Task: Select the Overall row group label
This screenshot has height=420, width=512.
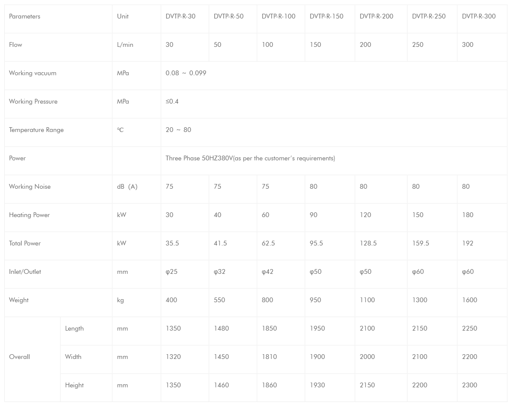Action: pyautogui.click(x=19, y=357)
